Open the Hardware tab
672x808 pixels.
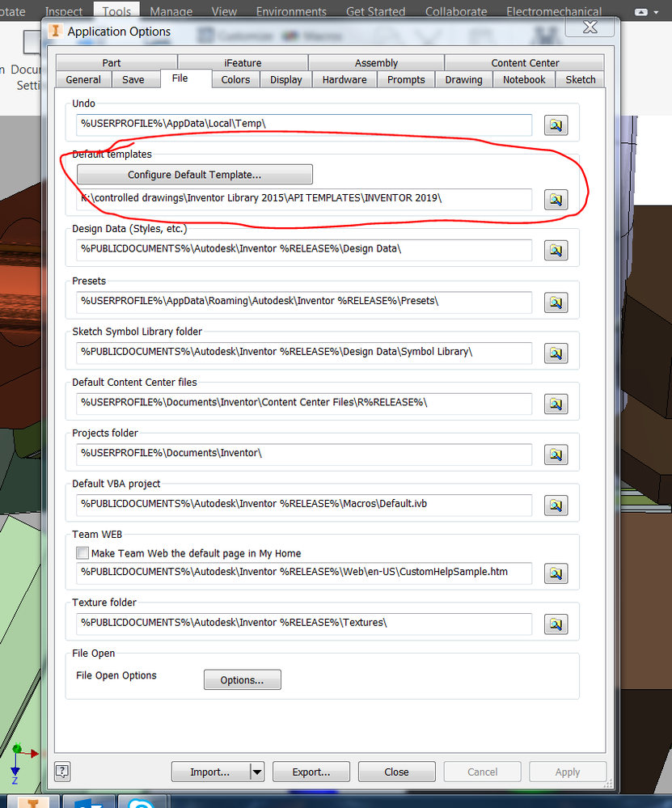[x=344, y=80]
